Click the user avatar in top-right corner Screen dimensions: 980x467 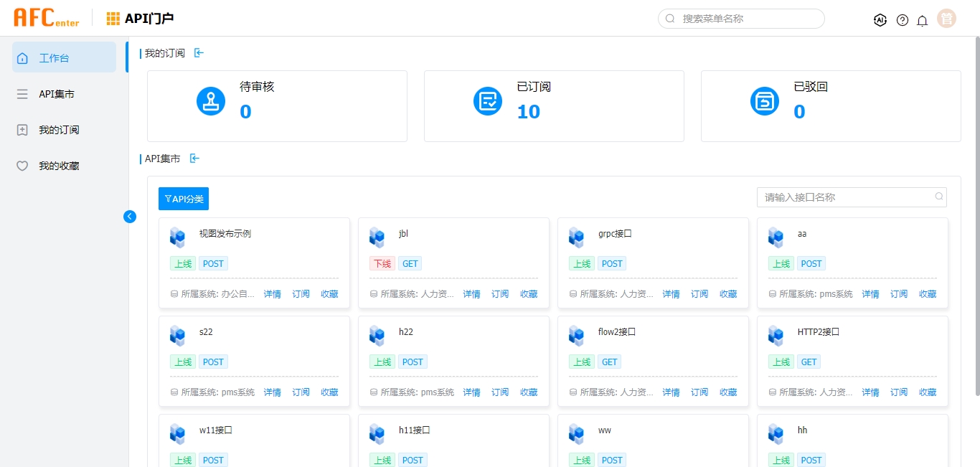(x=946, y=19)
